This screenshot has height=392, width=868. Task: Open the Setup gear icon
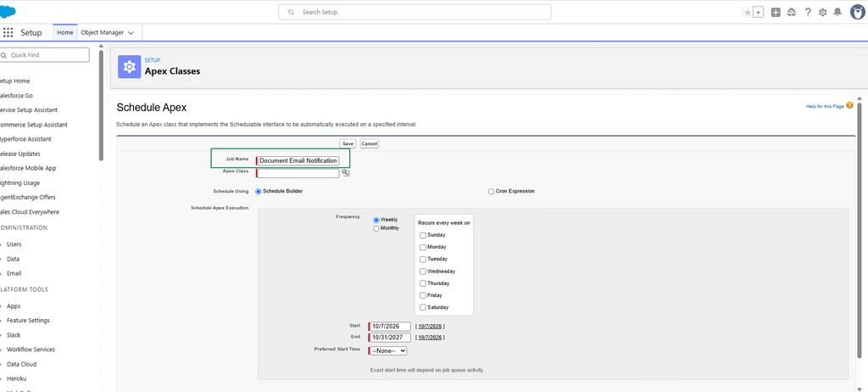coord(822,12)
